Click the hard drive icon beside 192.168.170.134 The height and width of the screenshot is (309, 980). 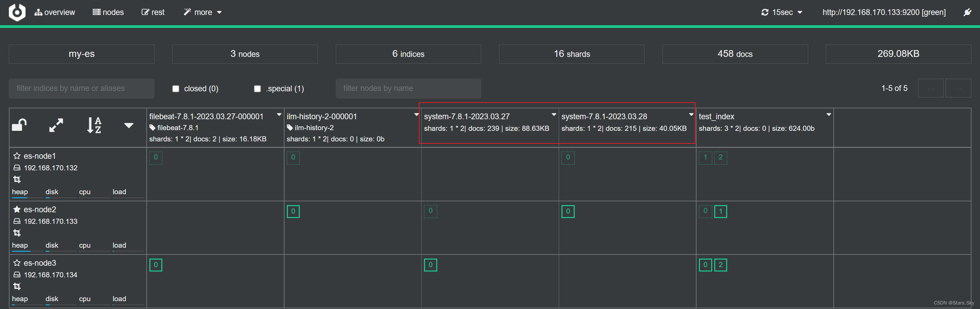pos(17,274)
